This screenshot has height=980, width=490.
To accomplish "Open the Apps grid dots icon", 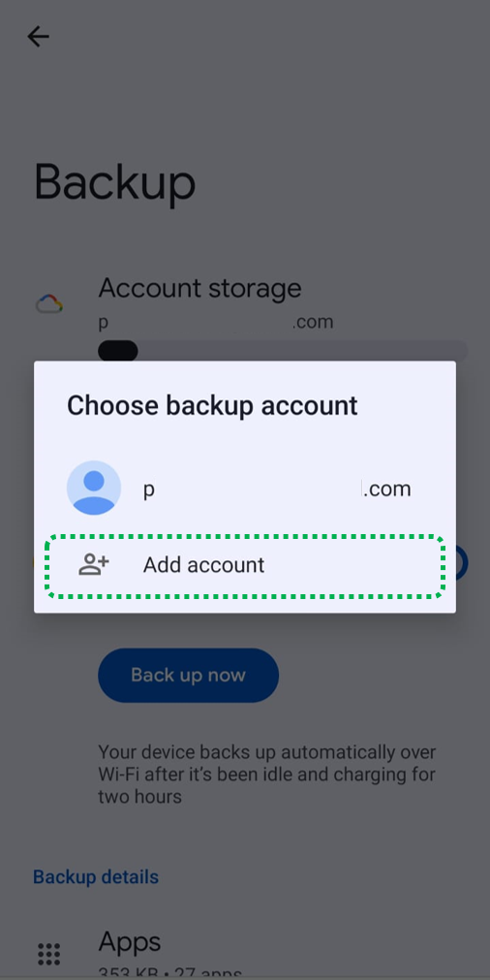I will click(x=48, y=955).
